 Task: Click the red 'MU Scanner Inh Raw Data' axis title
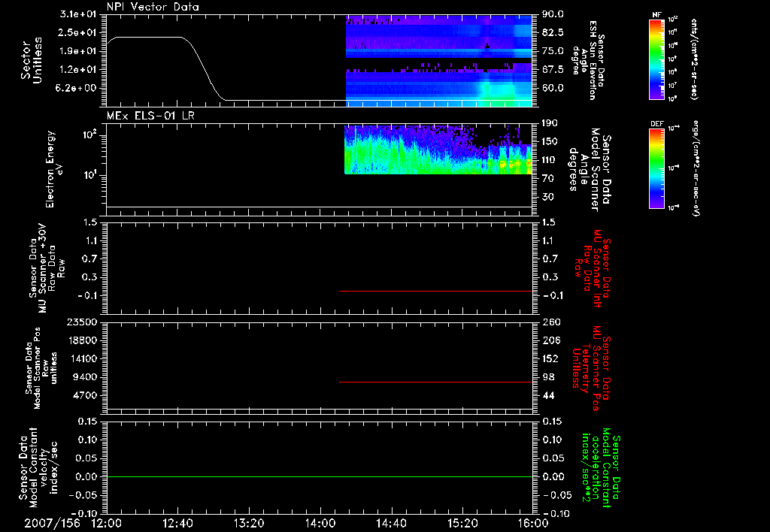593,268
